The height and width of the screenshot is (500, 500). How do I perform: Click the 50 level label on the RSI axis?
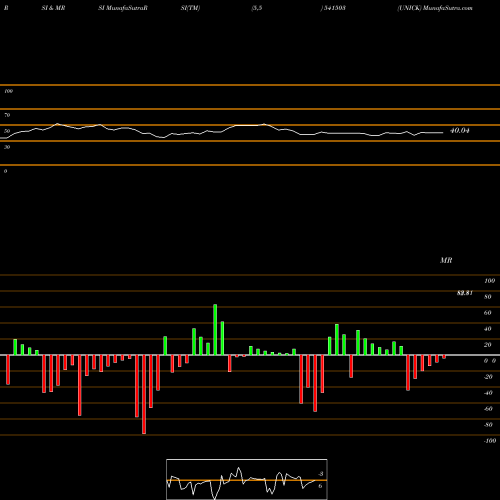coord(7,131)
